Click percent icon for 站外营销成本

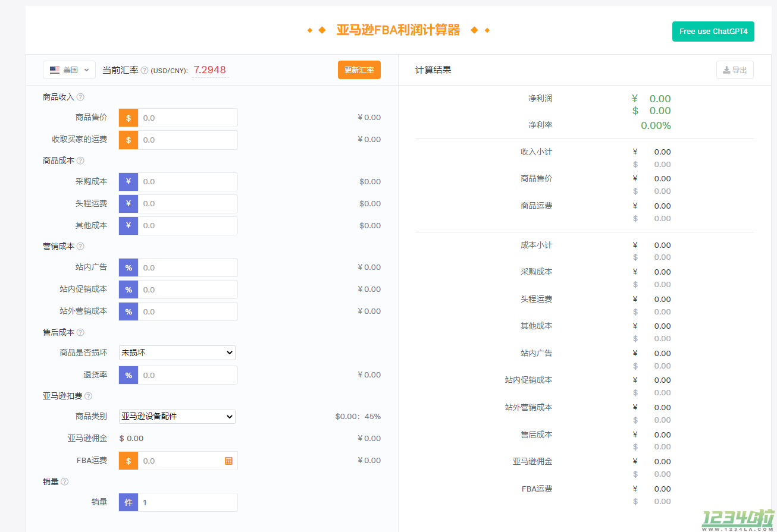pos(129,311)
